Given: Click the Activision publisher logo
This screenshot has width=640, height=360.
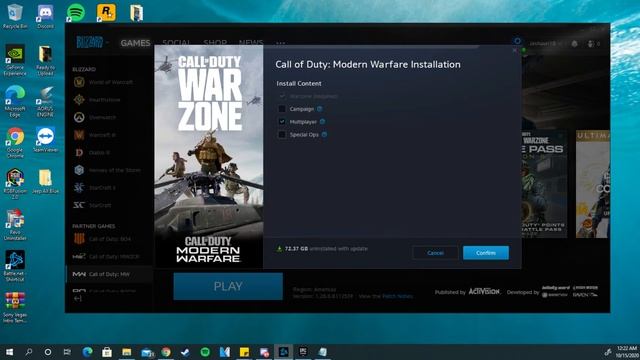Looking at the screenshot, I should tap(484, 291).
